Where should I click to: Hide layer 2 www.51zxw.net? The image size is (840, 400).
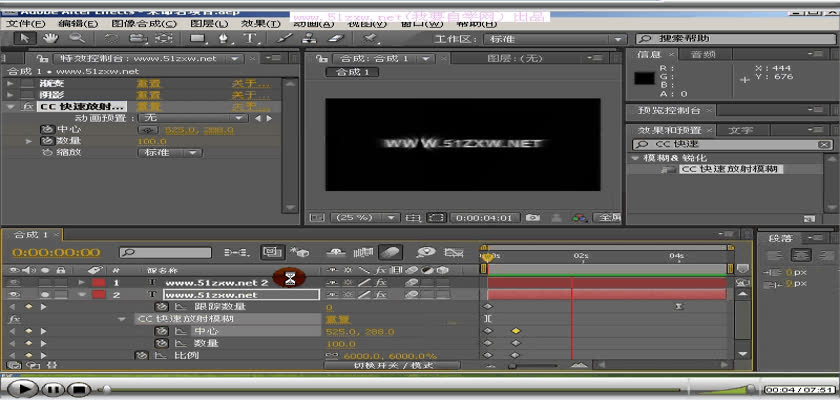[14, 295]
